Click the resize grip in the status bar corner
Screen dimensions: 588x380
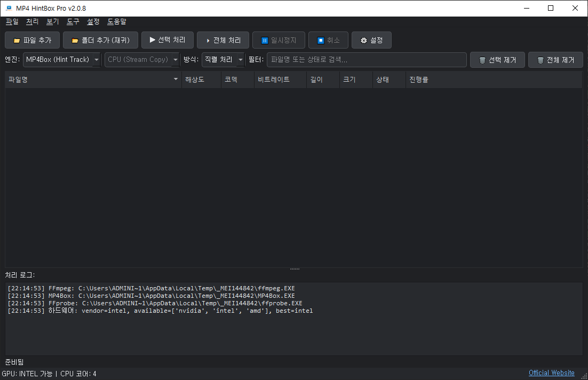(584, 376)
